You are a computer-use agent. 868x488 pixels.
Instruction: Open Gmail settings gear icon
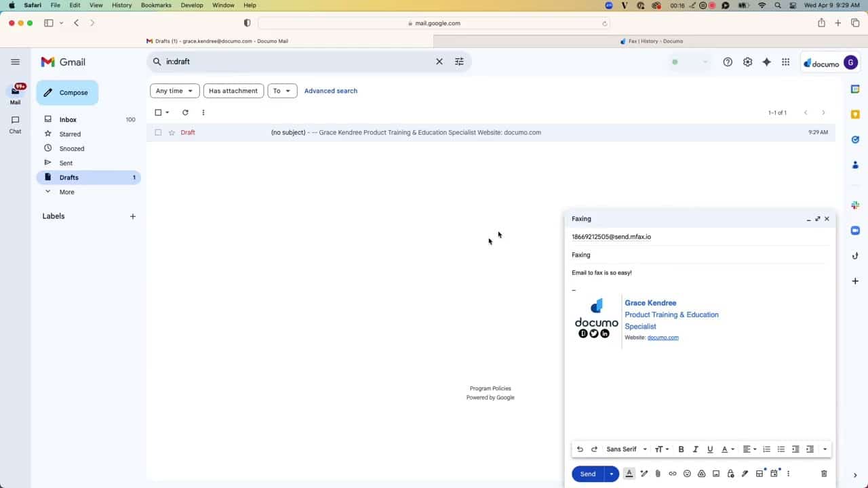tap(747, 62)
